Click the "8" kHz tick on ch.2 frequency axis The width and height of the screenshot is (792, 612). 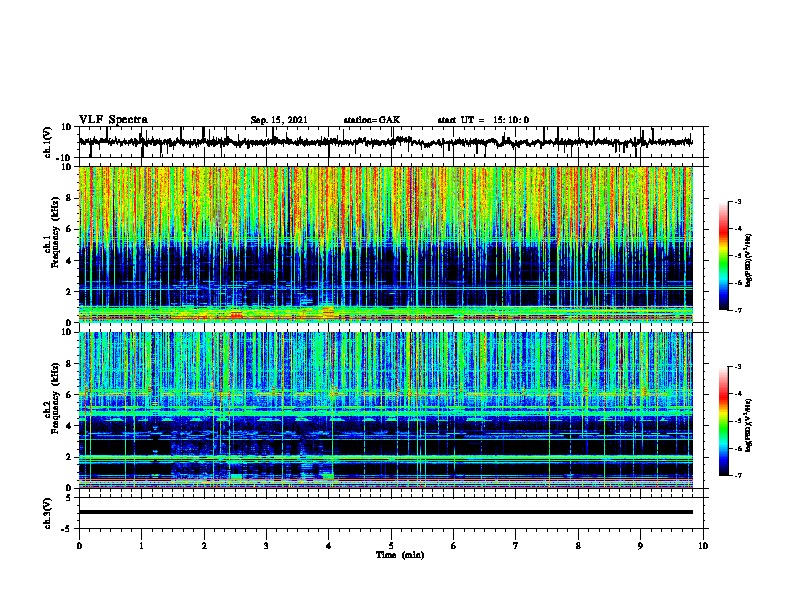[x=71, y=364]
